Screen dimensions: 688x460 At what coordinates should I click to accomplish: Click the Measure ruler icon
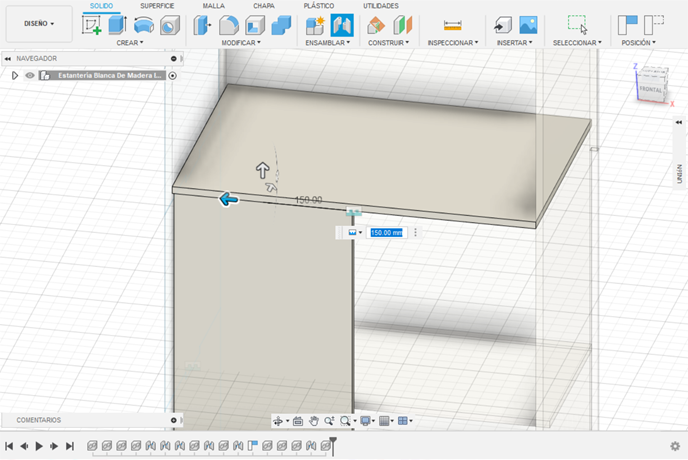coord(452,25)
